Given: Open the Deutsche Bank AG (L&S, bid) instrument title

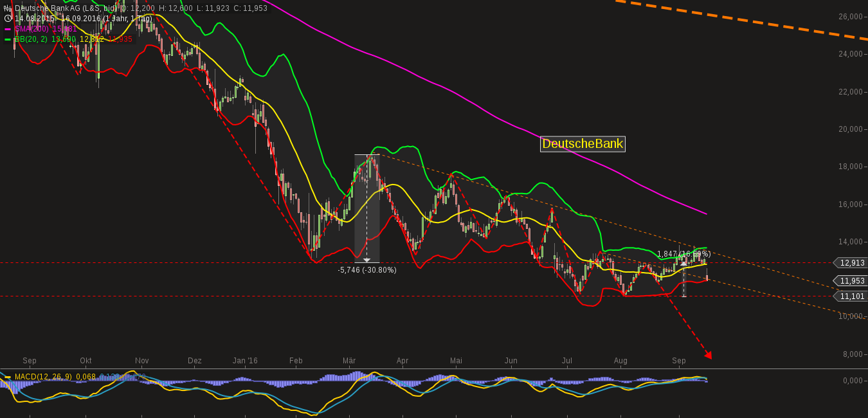Looking at the screenshot, I should pos(66,8).
